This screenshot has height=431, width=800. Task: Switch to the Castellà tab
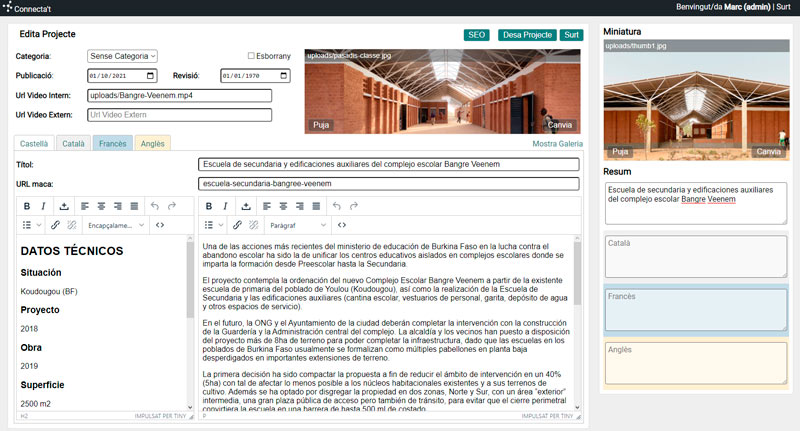34,144
